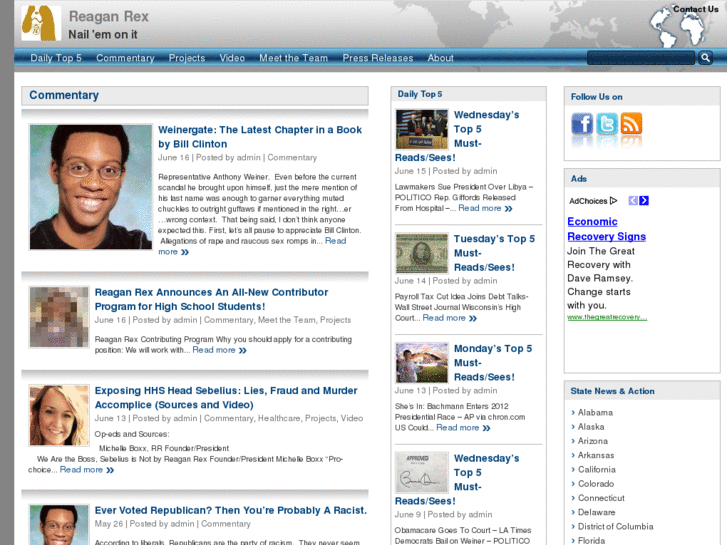
Task: Select Delaware in State News
Action: [x=596, y=513]
